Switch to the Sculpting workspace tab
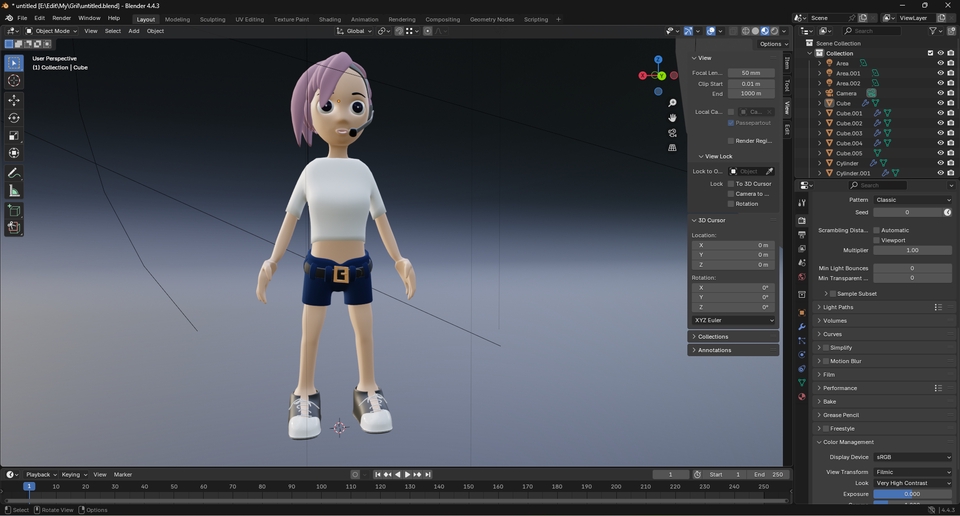 coord(212,19)
